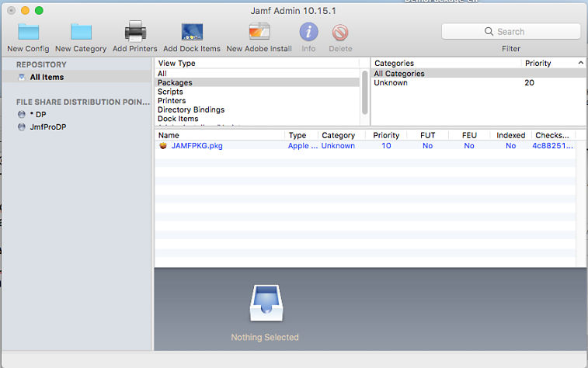
Task: Click globe icon beside * DP
Action: [x=22, y=114]
